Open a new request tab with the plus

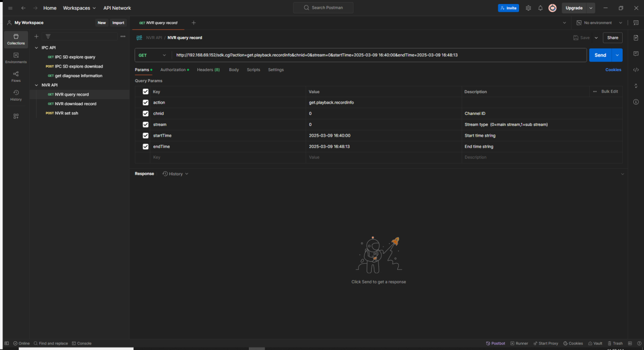tap(194, 23)
